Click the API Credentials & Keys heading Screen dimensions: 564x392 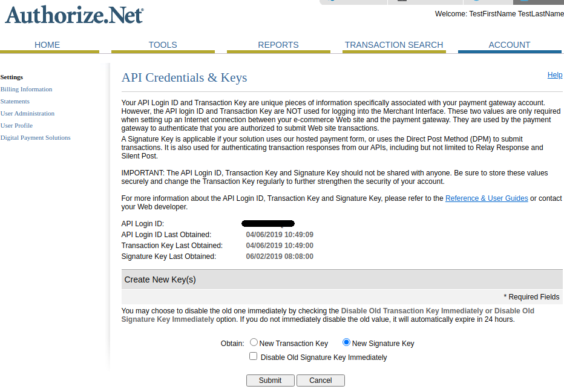[x=184, y=77]
